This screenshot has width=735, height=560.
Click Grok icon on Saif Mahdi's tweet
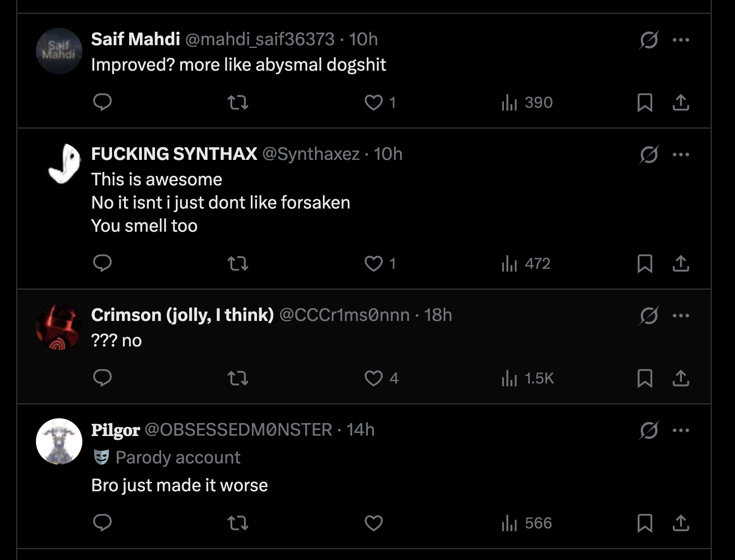pos(649,40)
